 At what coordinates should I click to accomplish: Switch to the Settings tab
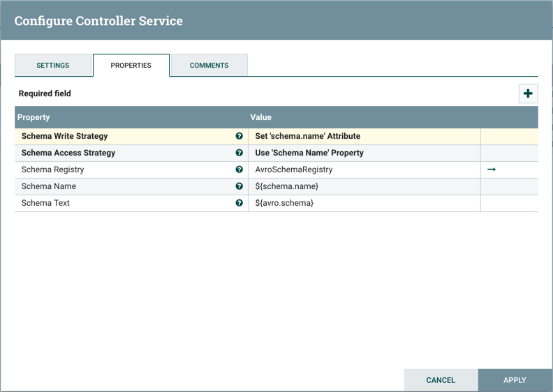[x=53, y=66]
